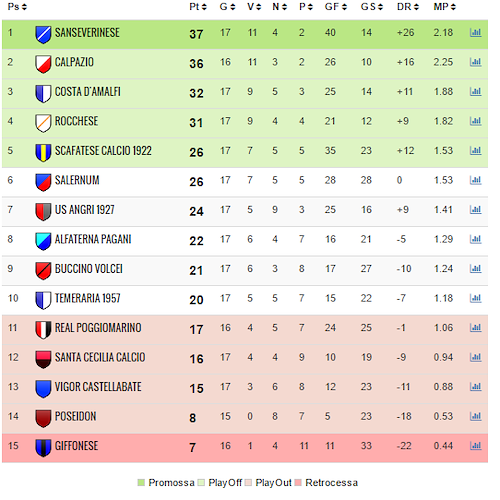Open stats chart icon for Giffonese
Image resolution: width=500 pixels, height=500 pixels.
point(475,446)
